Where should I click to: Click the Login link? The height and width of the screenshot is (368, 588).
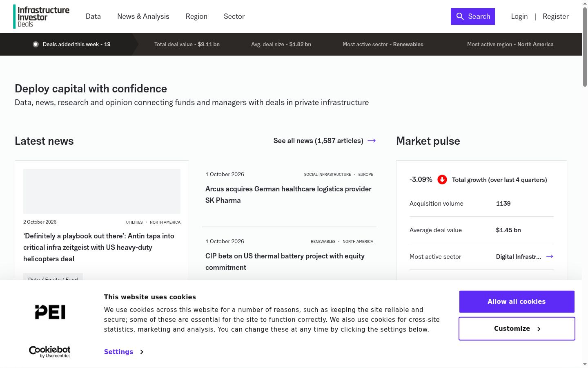[x=519, y=16]
